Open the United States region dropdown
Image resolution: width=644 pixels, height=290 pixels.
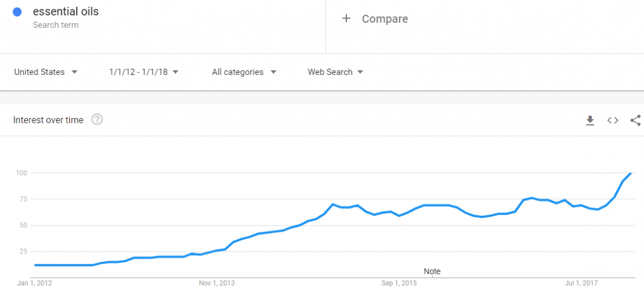tap(46, 72)
